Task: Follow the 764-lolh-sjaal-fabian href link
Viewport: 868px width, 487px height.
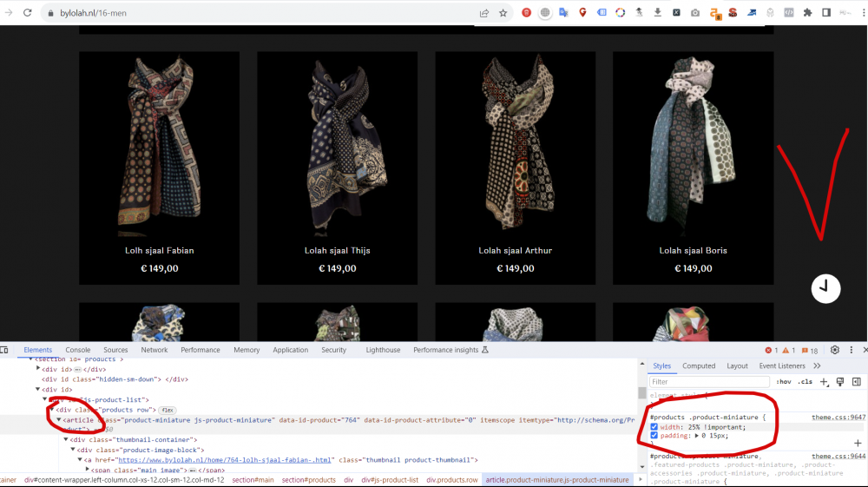Action: [225, 460]
